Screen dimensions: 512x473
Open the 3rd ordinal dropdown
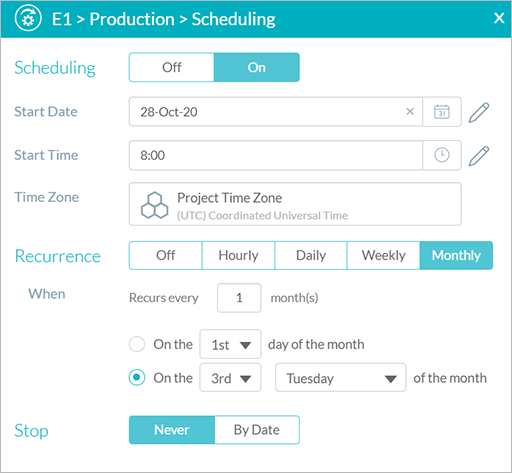point(230,378)
